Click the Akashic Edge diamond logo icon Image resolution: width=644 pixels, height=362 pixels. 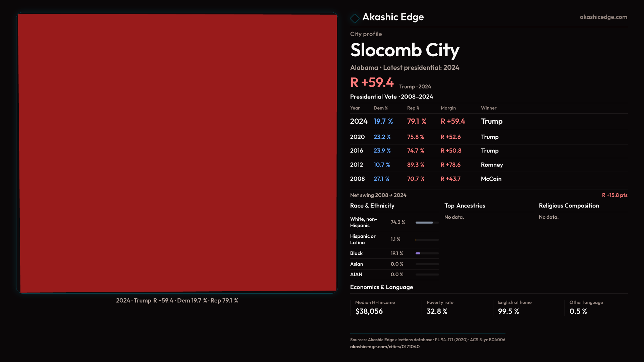point(355,18)
